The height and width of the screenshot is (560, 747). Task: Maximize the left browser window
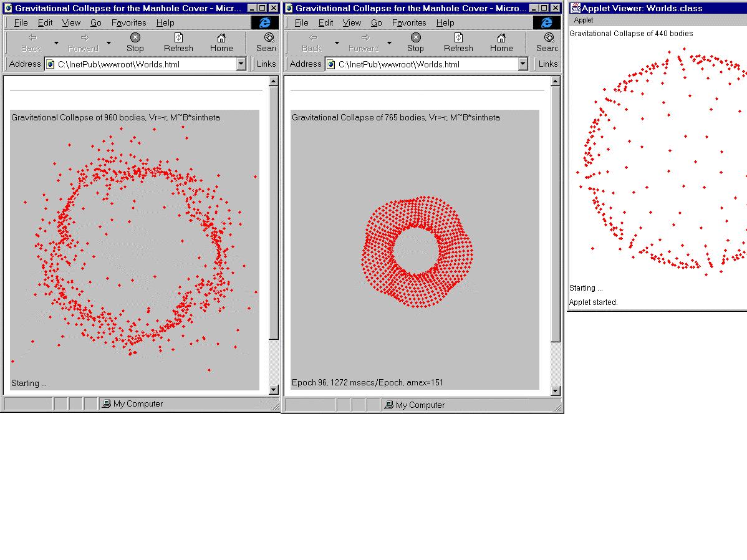263,8
